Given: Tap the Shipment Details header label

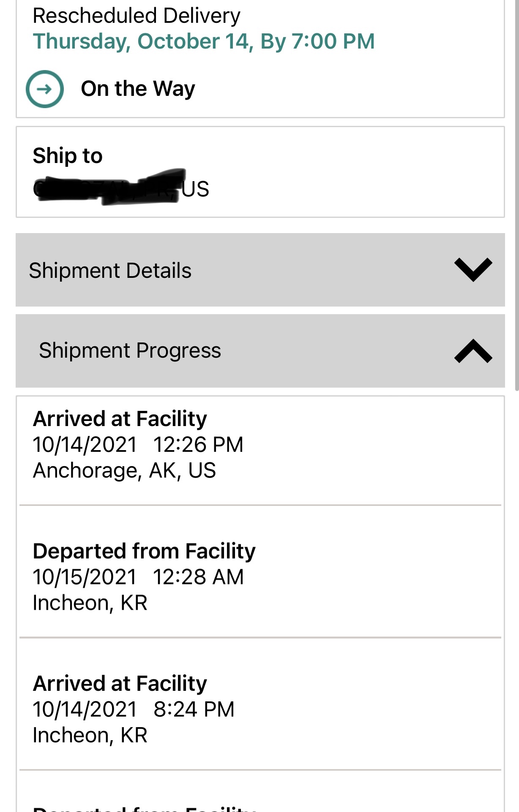Looking at the screenshot, I should [x=110, y=270].
